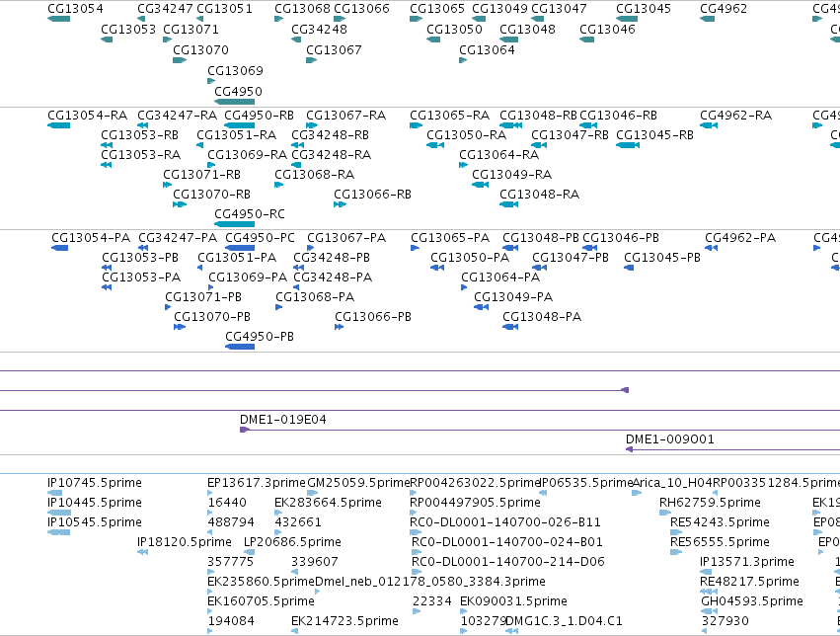This screenshot has width=840, height=636.
Task: Select the CG13069 gene
Action: [211, 81]
